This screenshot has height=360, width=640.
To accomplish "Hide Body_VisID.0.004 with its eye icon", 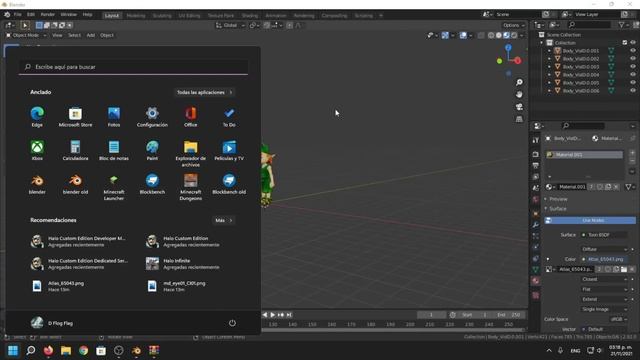I will 633,75.
